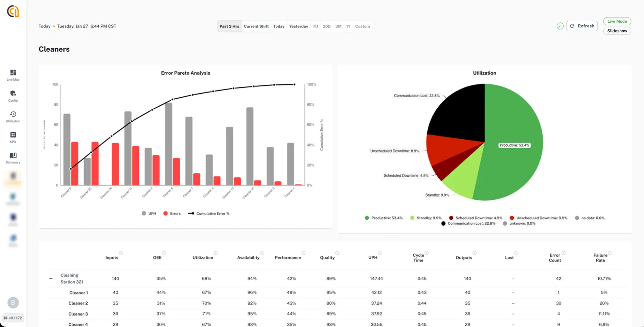Click the Refresh button
The width and height of the screenshot is (644, 327).
(582, 26)
